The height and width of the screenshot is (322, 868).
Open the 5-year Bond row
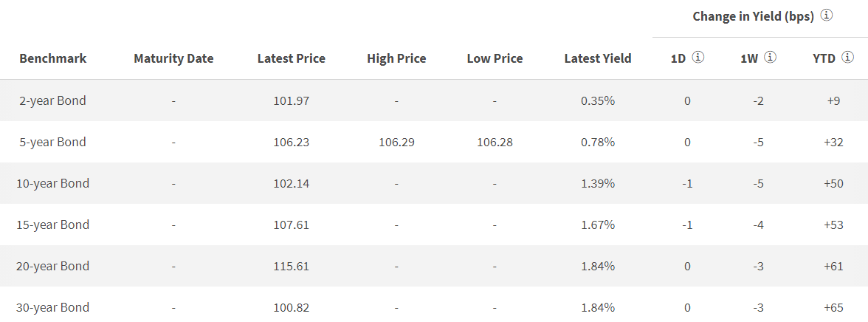[x=52, y=142]
